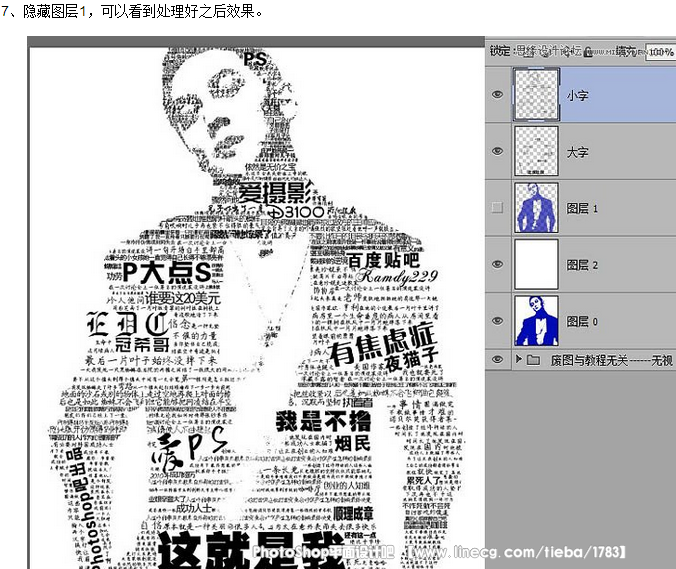Click the lock-all padlock icon
Viewport: 676px width, 569px height.
pos(588,52)
